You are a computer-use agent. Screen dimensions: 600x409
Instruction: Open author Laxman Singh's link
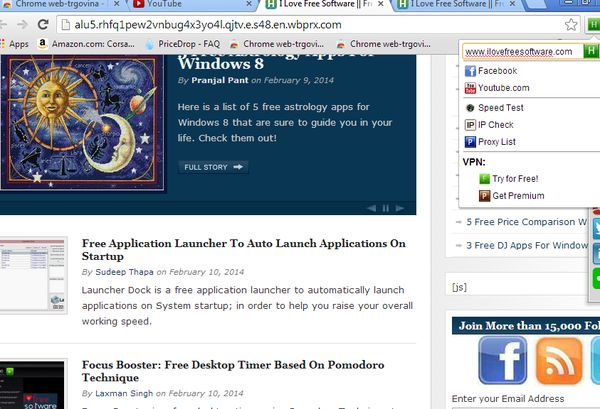click(124, 393)
